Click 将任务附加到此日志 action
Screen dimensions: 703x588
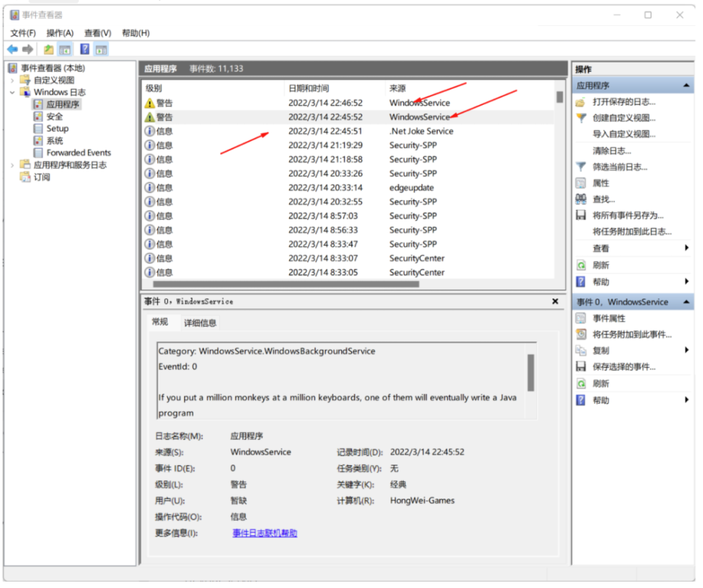tap(632, 232)
